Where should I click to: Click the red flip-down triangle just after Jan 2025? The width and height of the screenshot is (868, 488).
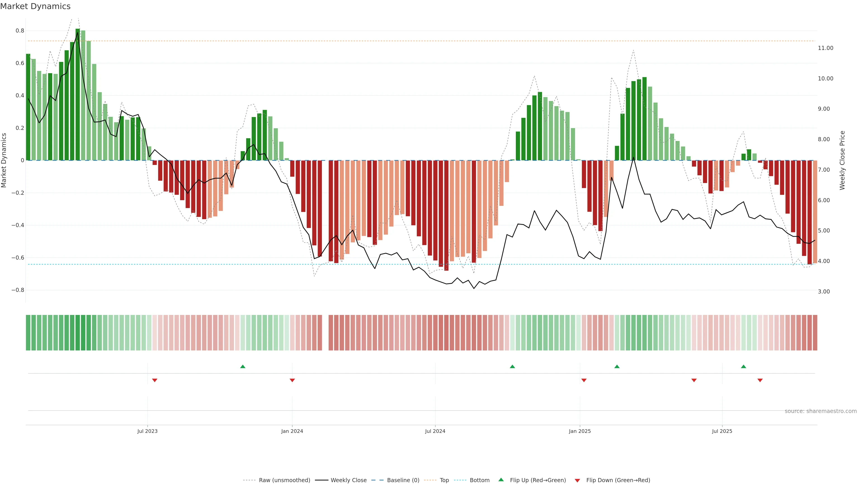click(584, 380)
